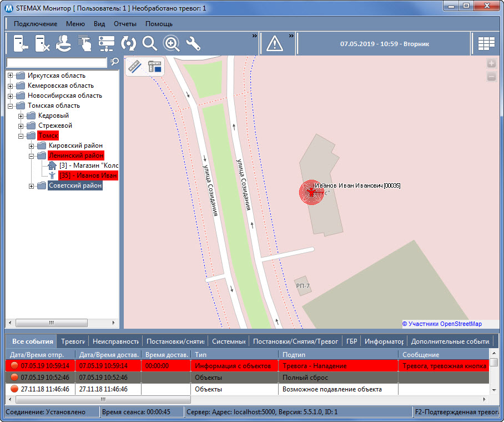This screenshot has height=422, width=504.
Task: Expand Иркутская область tree node
Action: [11, 76]
